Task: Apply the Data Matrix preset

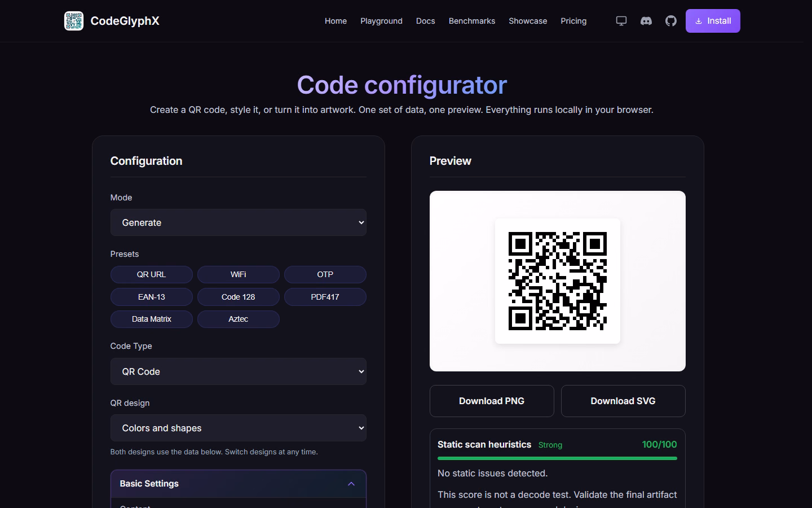Action: [152, 319]
